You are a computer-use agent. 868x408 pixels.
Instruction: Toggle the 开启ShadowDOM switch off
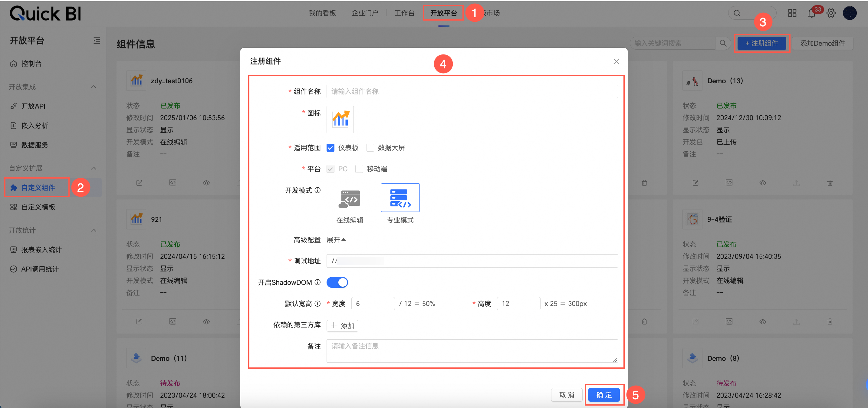337,282
